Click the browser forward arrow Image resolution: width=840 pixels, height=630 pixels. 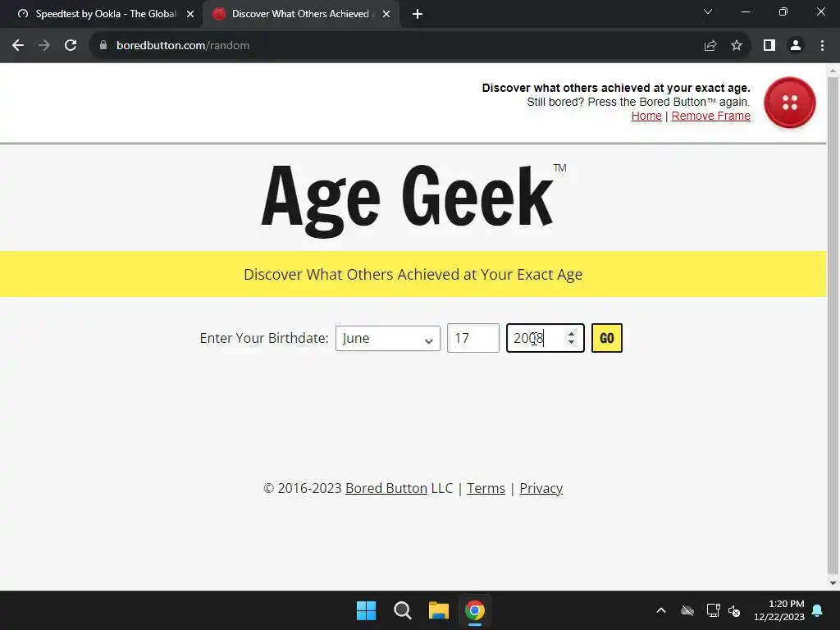pyautogui.click(x=44, y=46)
